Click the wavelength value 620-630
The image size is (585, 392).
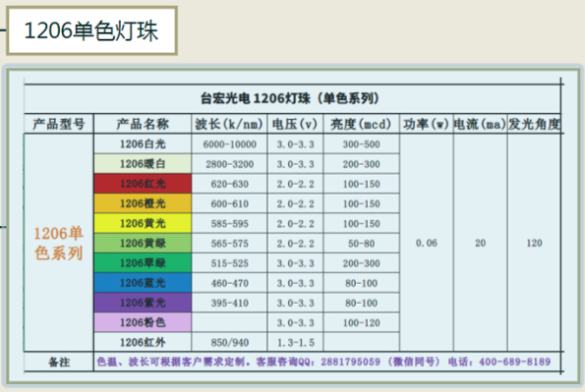[229, 184]
